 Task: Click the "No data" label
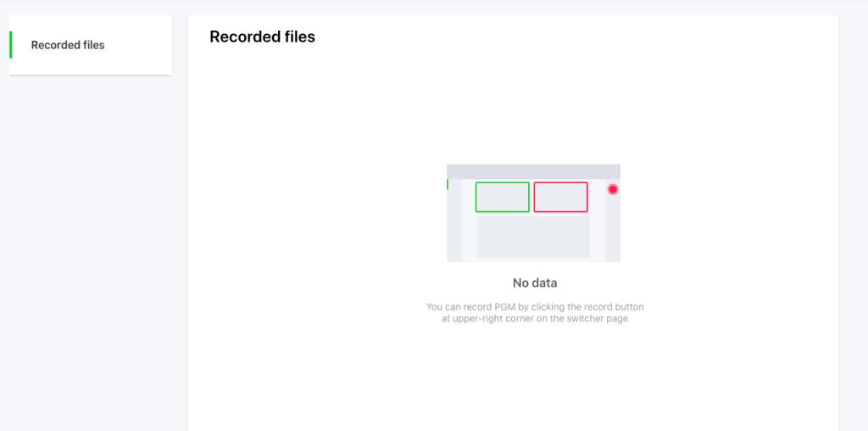[535, 283]
